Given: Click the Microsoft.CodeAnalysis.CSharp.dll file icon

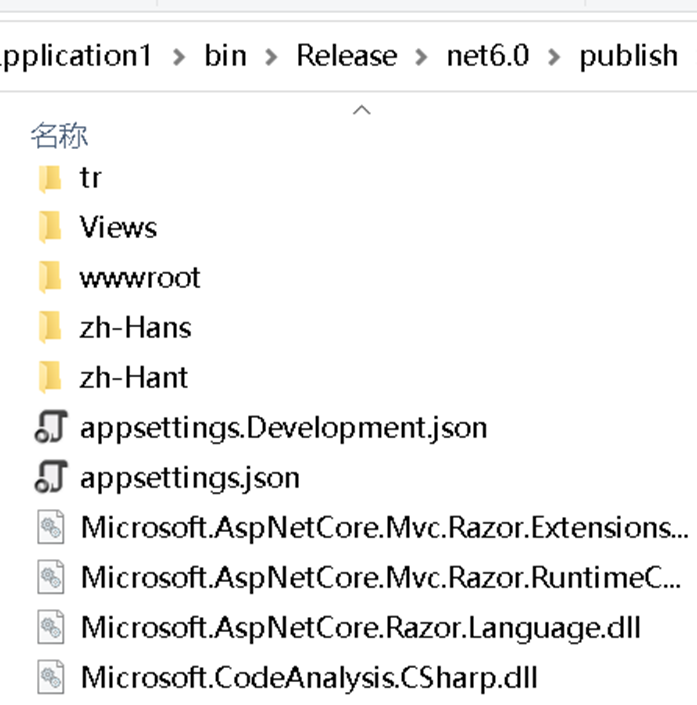Looking at the screenshot, I should 50,677.
